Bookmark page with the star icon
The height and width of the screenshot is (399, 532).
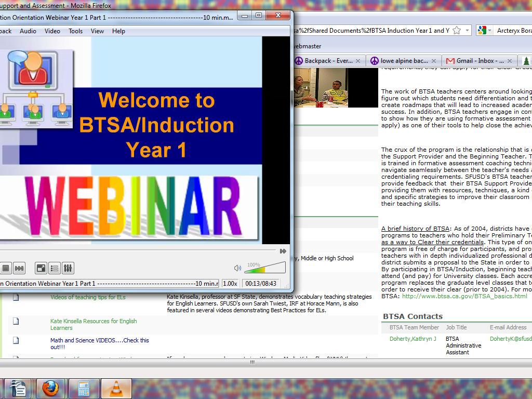[457, 31]
